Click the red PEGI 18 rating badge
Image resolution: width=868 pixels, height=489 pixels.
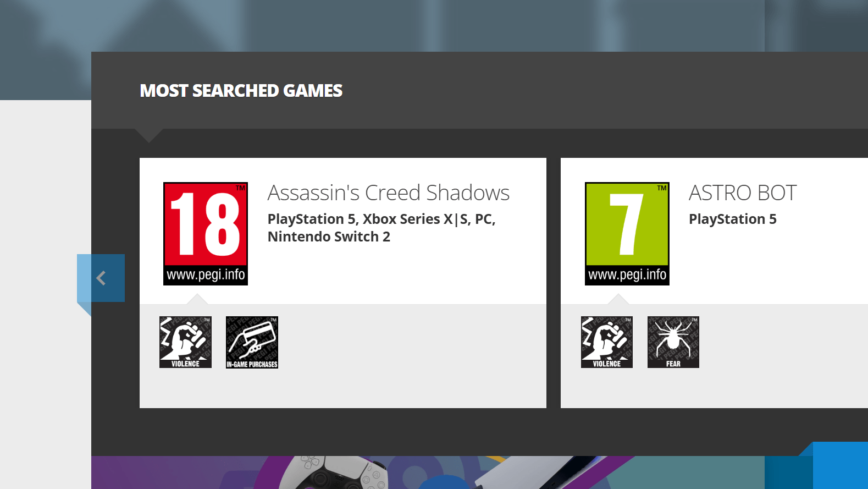click(206, 224)
